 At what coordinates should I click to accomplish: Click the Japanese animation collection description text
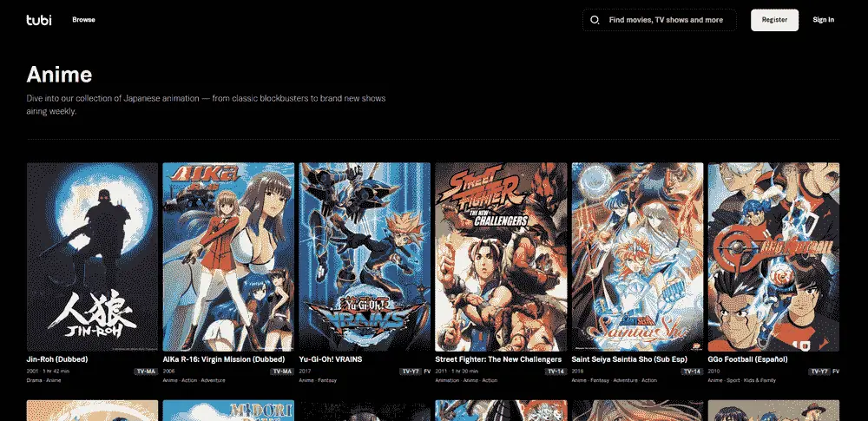pos(206,105)
